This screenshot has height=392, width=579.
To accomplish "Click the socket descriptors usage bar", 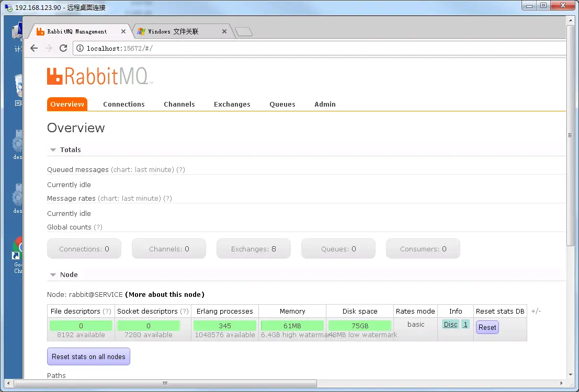I will click(149, 326).
